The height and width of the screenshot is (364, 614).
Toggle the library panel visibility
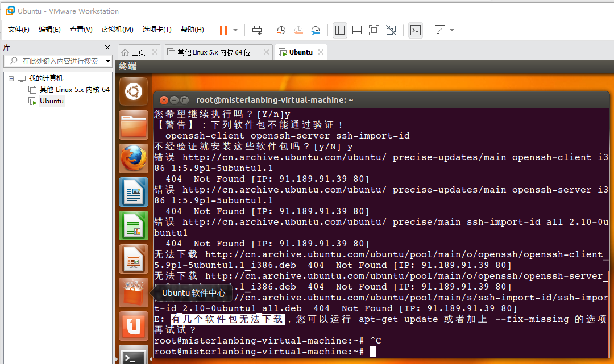pyautogui.click(x=339, y=30)
